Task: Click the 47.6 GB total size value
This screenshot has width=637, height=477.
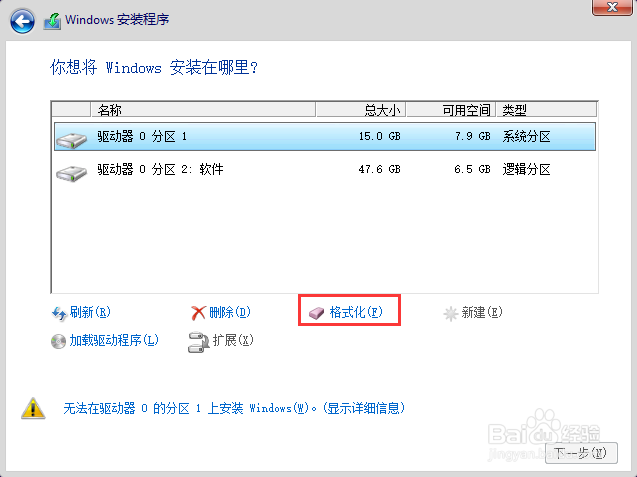Action: (379, 169)
